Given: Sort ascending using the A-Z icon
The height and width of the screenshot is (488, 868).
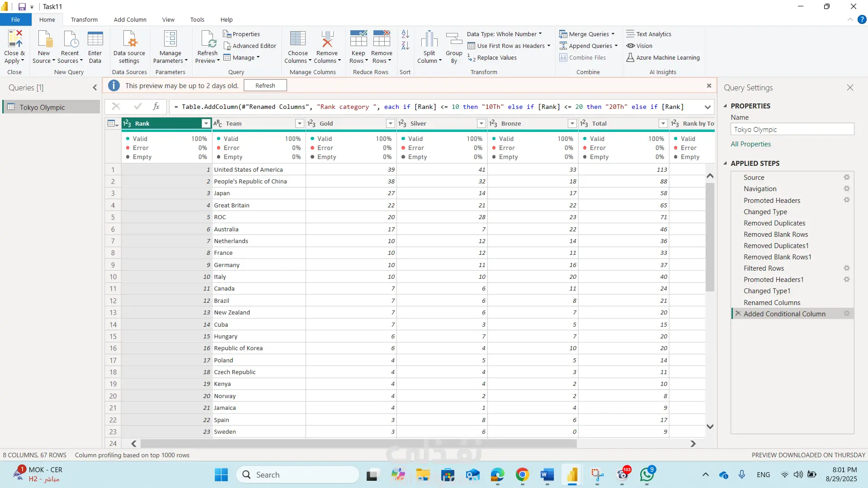Looking at the screenshot, I should click(x=405, y=34).
